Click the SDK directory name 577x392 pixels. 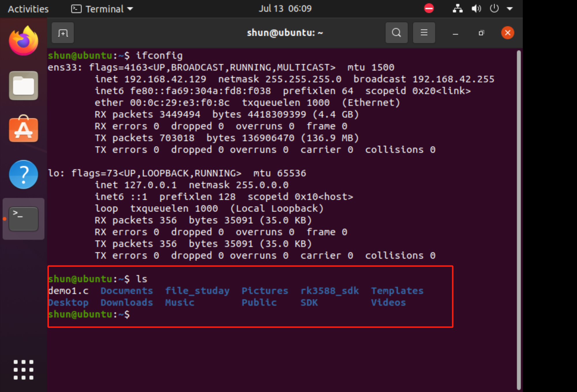309,302
